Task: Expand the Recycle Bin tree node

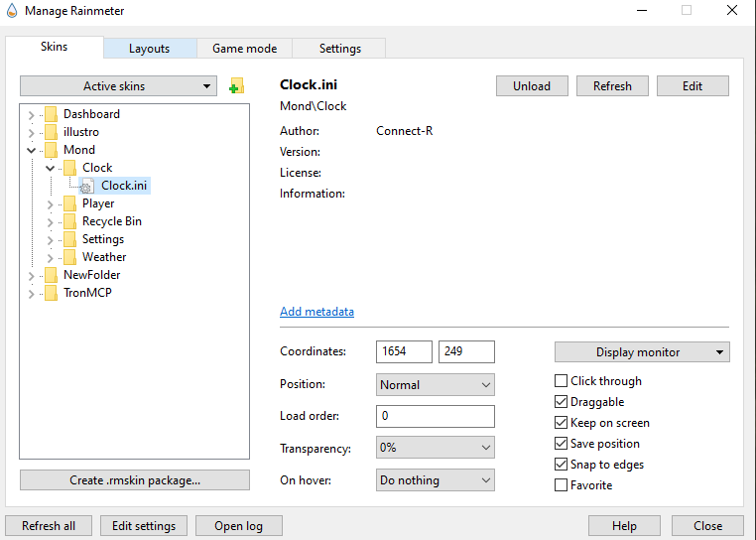Action: tap(51, 222)
